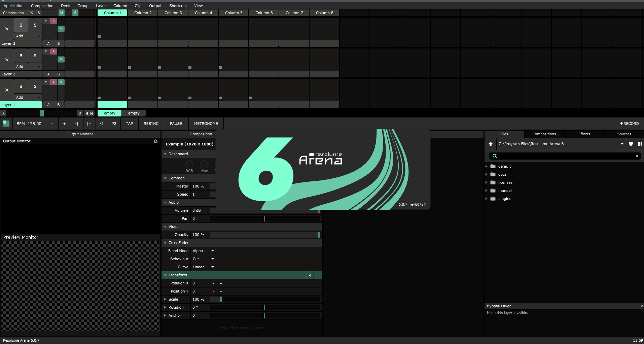Eject Layer 3 clip with X icon
Viewport: 644px width, 344px height.
pos(7,29)
